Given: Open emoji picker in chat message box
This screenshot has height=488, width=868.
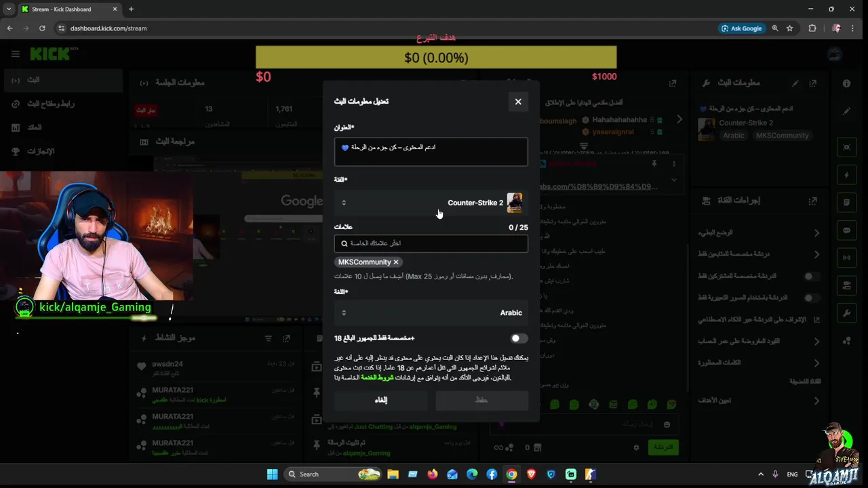Looking at the screenshot, I should [x=667, y=424].
